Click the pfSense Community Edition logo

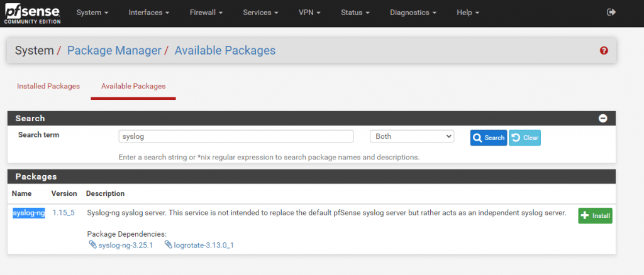click(33, 14)
